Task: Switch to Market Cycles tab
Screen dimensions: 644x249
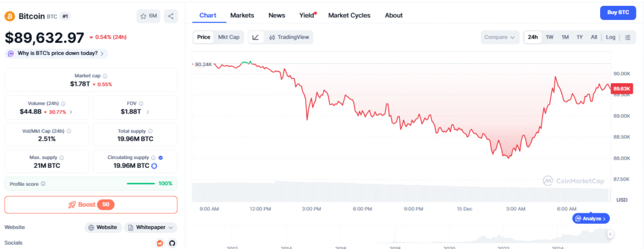Action: pyautogui.click(x=349, y=15)
